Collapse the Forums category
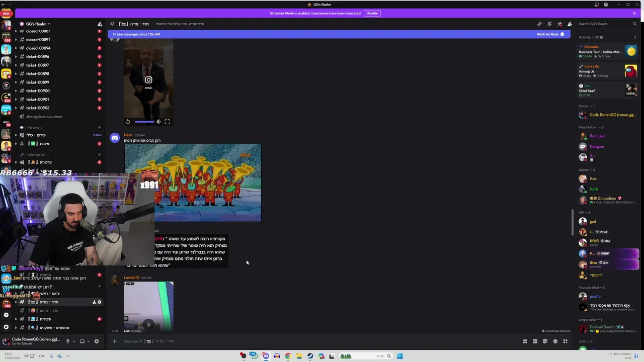This screenshot has height=362, width=644. coord(33,128)
